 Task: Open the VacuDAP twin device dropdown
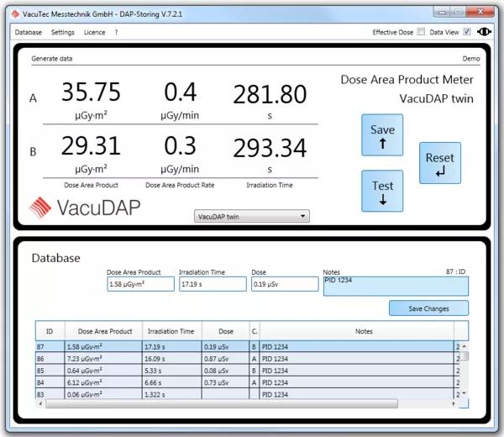tap(252, 217)
